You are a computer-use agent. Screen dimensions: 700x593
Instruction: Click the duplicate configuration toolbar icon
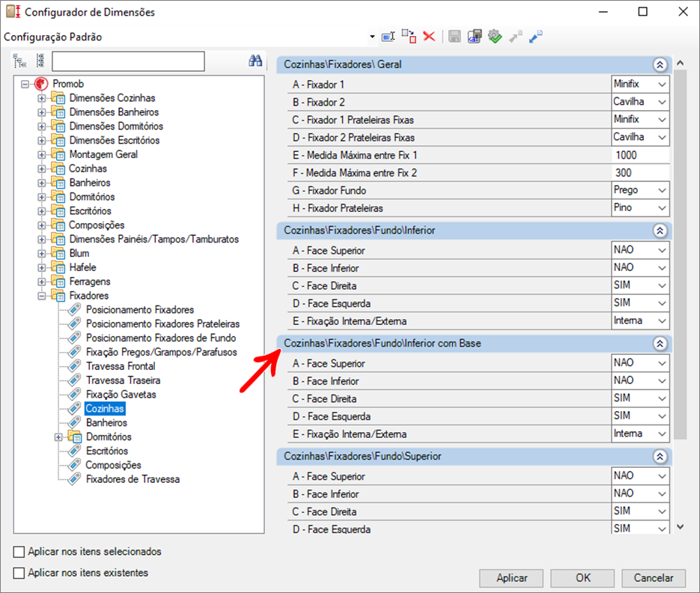click(x=409, y=36)
